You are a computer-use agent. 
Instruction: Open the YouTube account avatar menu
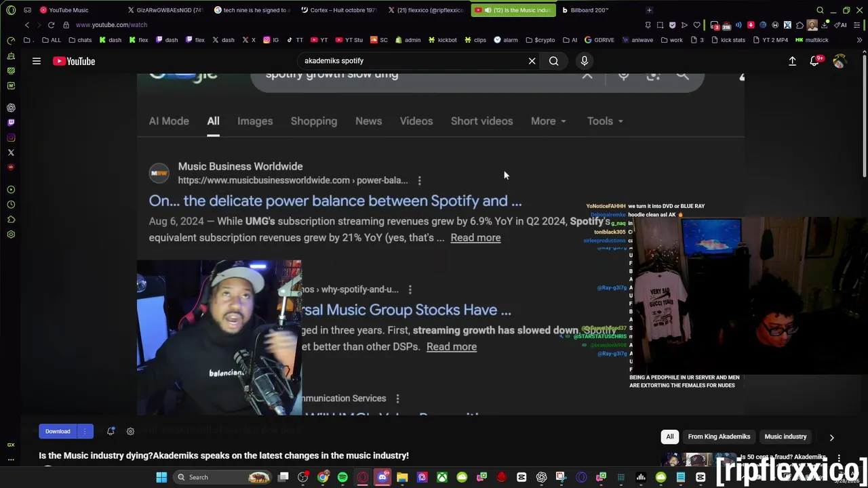[x=840, y=61]
